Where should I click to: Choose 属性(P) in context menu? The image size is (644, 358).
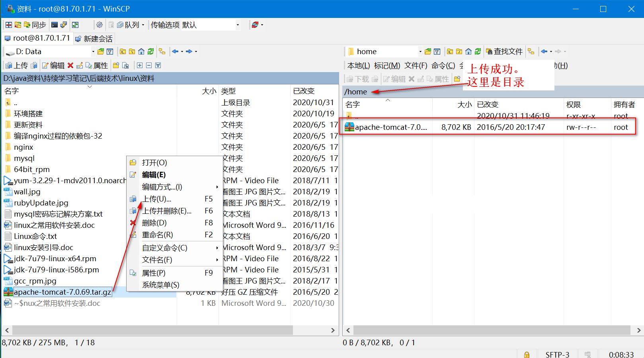coord(174,273)
